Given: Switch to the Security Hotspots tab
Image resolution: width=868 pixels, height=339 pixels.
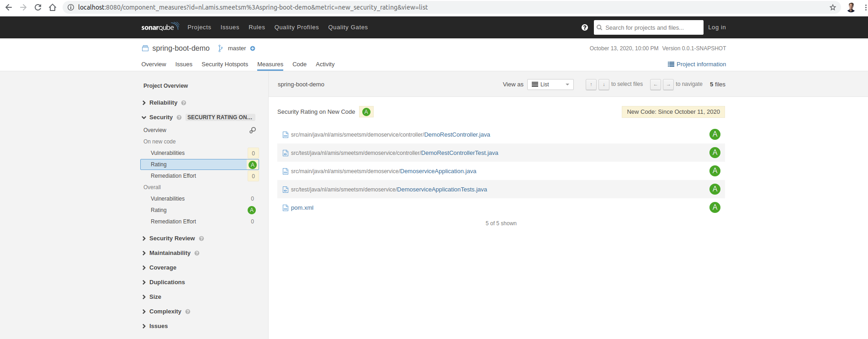Looking at the screenshot, I should pos(224,64).
